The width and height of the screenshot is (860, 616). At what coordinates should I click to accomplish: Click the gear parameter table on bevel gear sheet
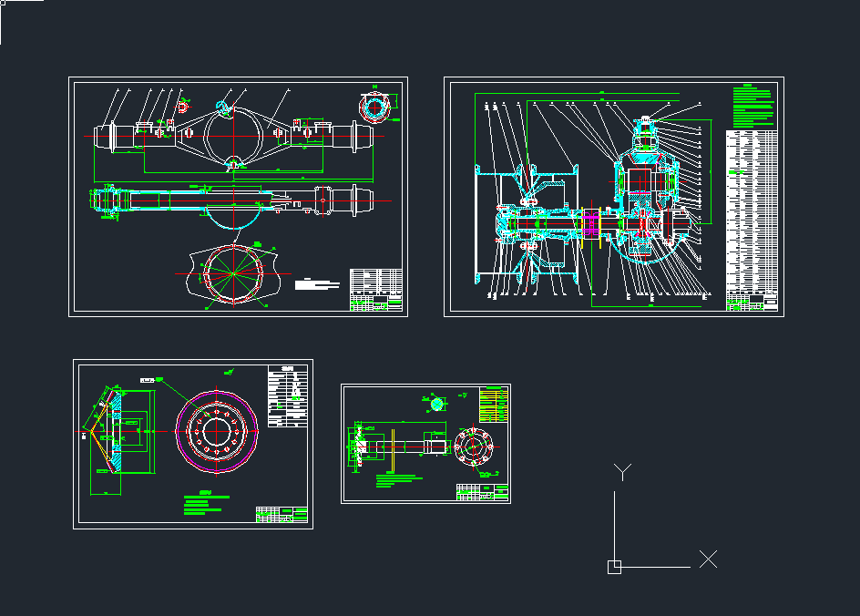click(x=288, y=396)
